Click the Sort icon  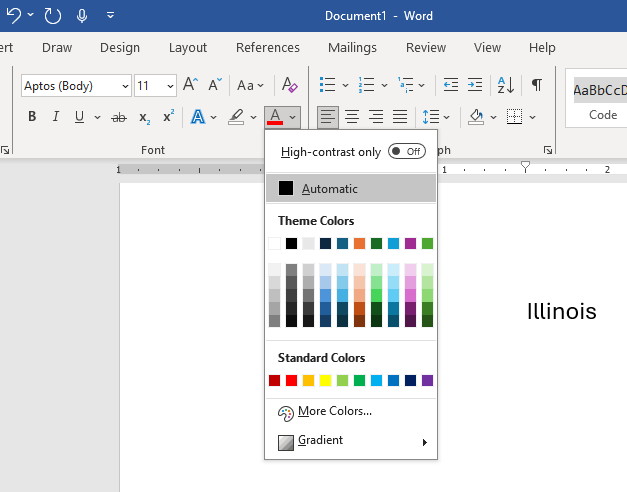(506, 85)
